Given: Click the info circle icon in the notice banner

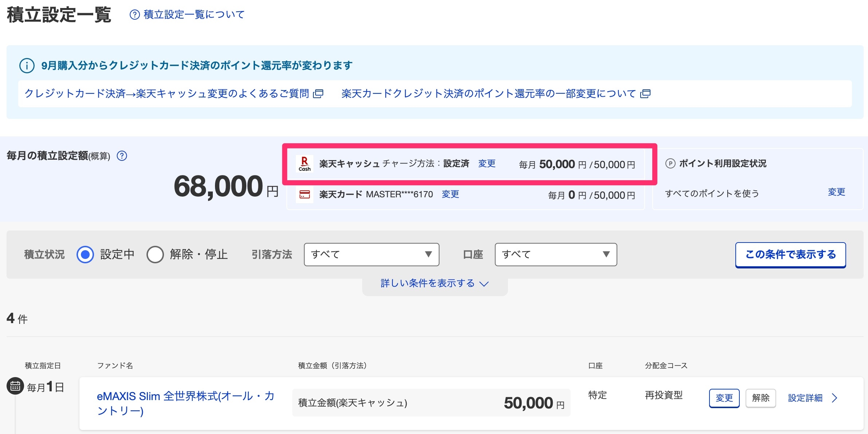Looking at the screenshot, I should click(x=27, y=66).
